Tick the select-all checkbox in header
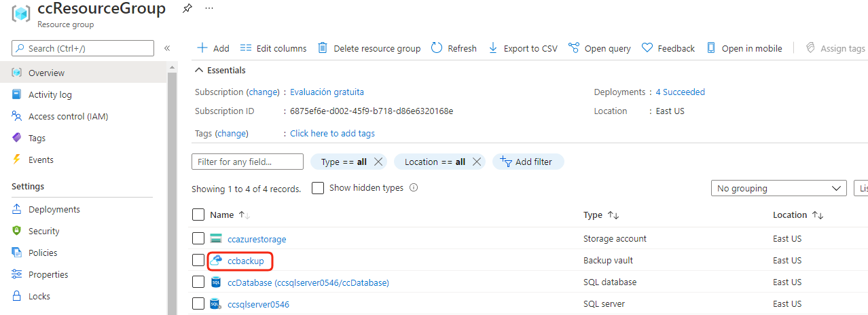The image size is (868, 315). [x=198, y=215]
